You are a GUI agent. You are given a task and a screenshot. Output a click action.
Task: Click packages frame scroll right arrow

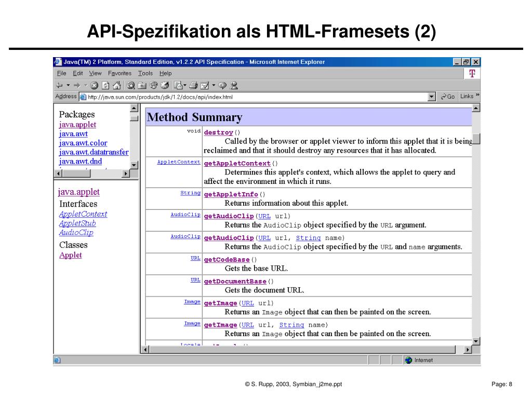pyautogui.click(x=126, y=174)
